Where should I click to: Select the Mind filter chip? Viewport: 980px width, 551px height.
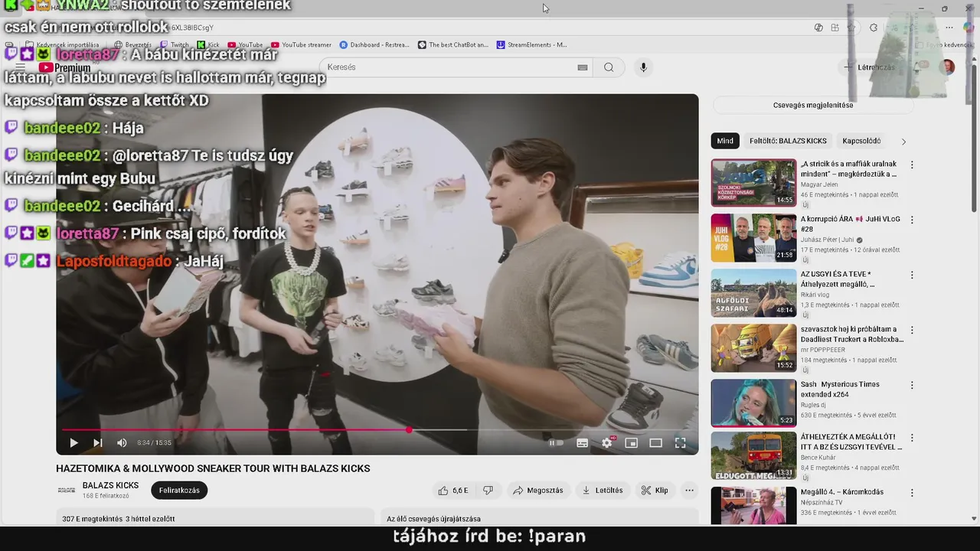click(725, 141)
